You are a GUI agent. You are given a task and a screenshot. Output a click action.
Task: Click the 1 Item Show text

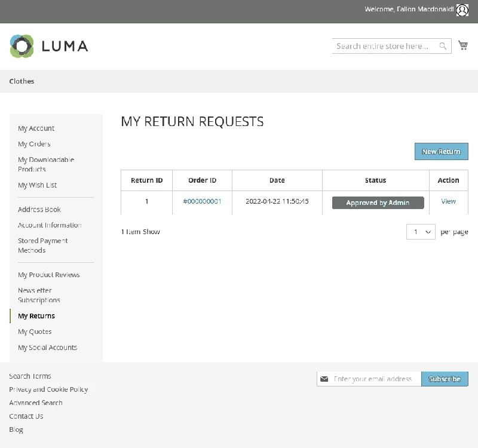tap(140, 232)
